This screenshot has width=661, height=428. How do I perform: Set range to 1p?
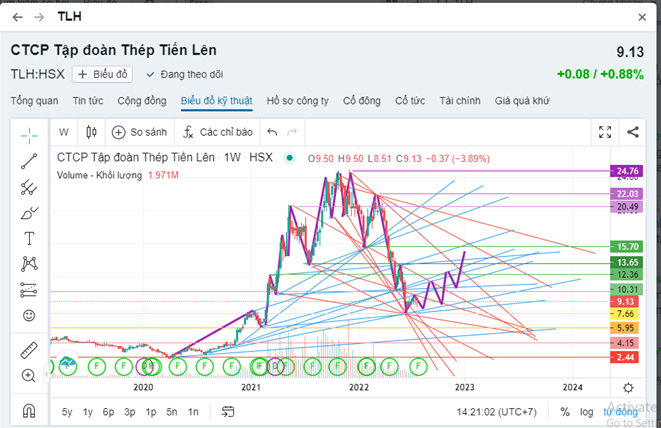coord(150,412)
